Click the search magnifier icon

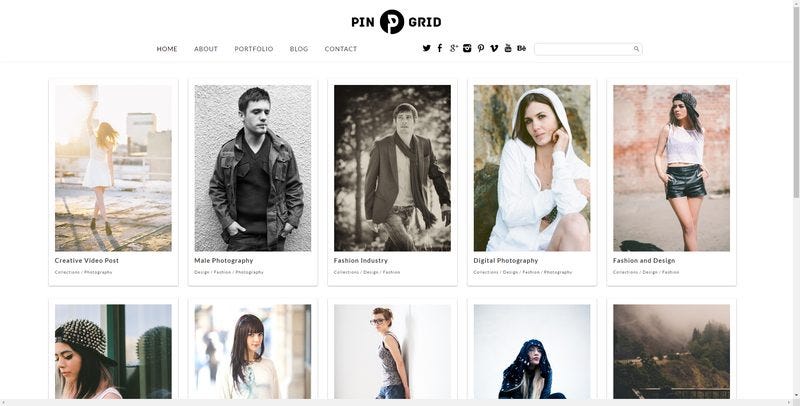click(x=636, y=49)
